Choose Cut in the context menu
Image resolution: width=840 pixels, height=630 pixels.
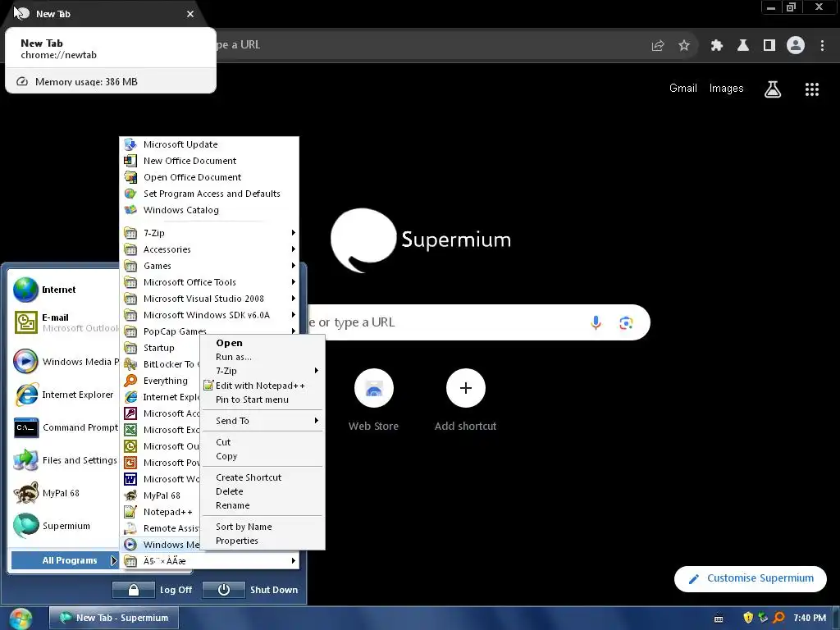pyautogui.click(x=262, y=442)
